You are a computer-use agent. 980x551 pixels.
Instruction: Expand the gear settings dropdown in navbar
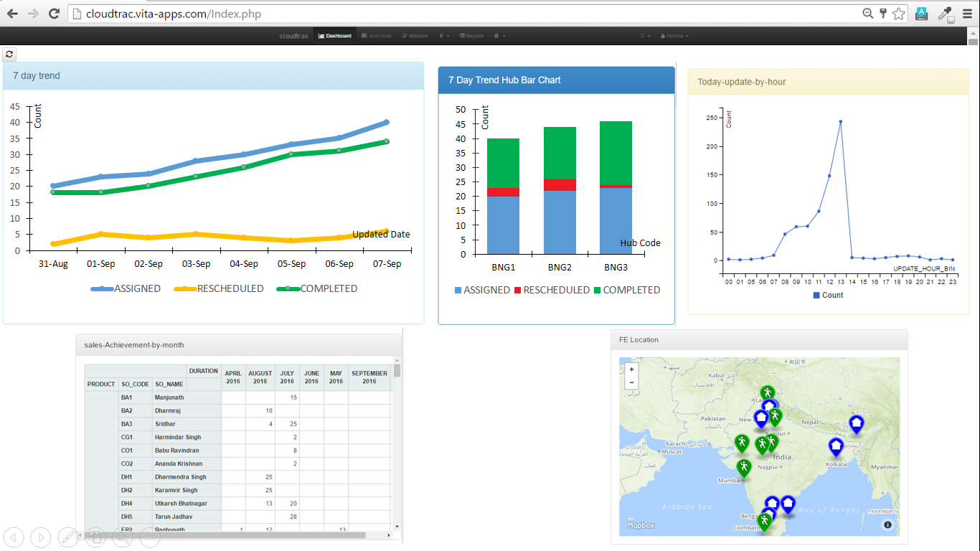(x=500, y=35)
